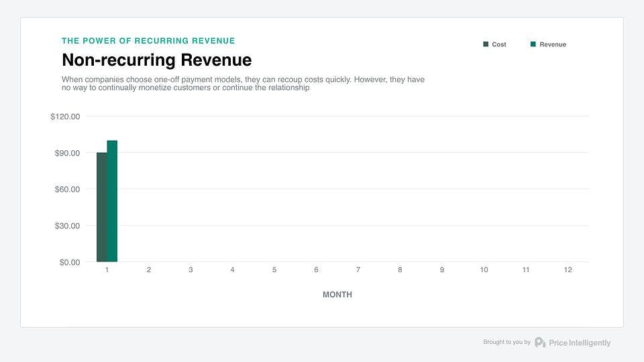Click the description paragraph about one-off payment models
The image size is (644, 362).
click(243, 84)
